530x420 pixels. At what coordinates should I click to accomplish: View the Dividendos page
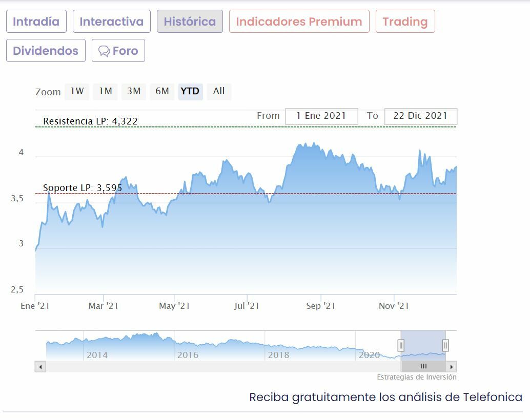pos(46,51)
